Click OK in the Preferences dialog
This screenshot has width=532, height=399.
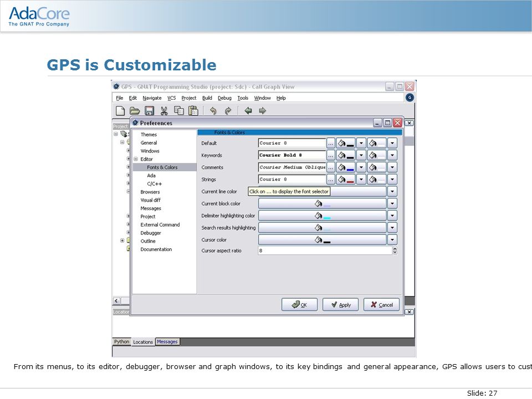point(299,305)
